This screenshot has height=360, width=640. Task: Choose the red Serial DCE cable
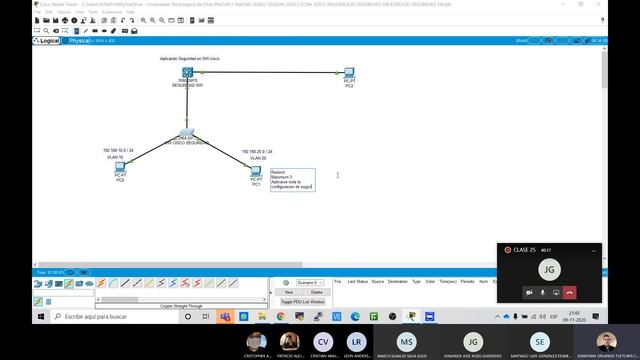pyautogui.click(x=185, y=283)
